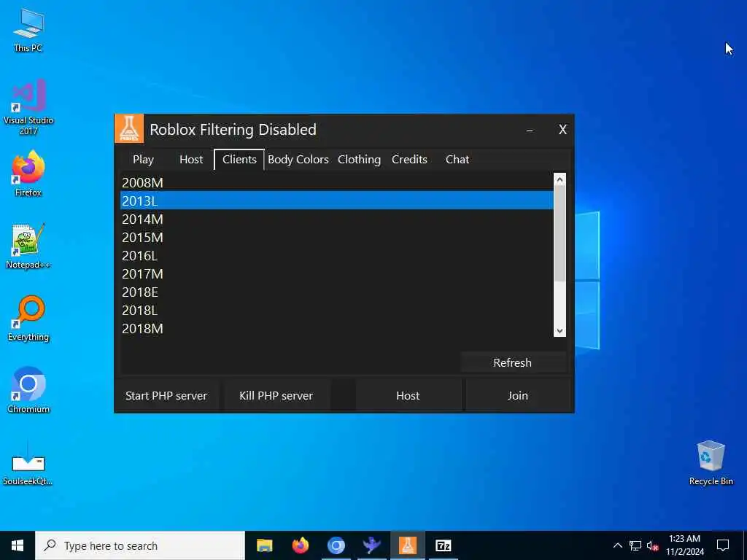Select the 2014M client
747x560 pixels.
[336, 219]
